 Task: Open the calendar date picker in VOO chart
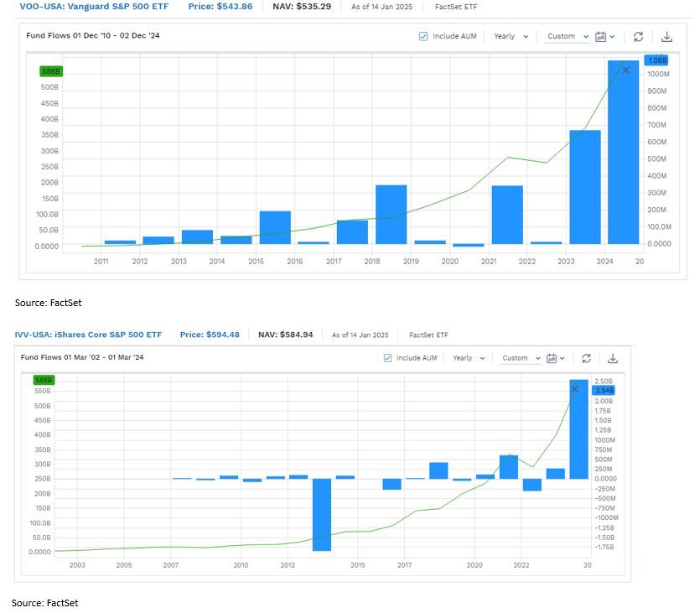pos(601,37)
